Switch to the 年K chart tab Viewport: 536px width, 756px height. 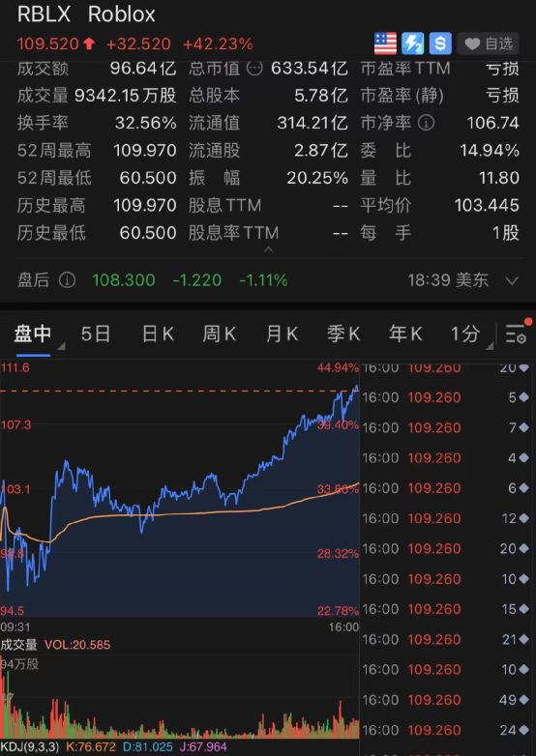click(405, 334)
